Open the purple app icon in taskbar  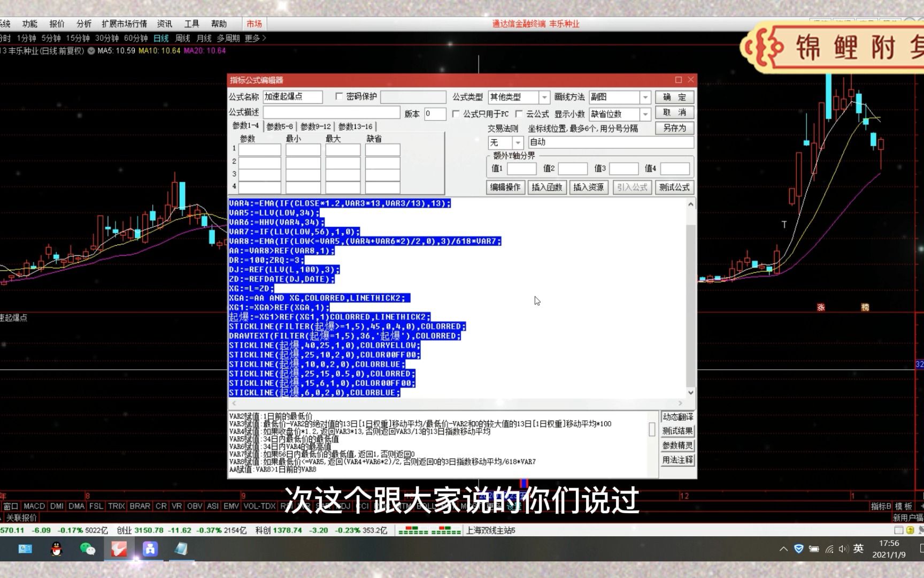click(150, 549)
